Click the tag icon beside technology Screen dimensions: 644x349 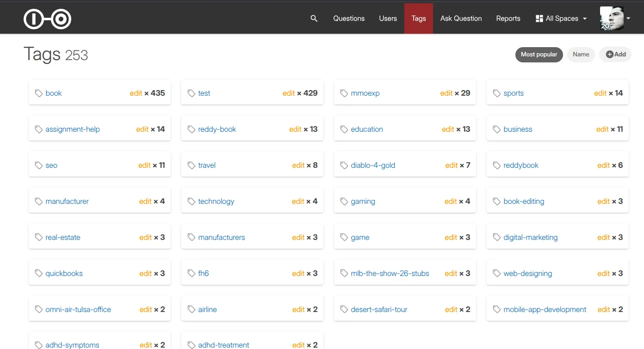(192, 202)
